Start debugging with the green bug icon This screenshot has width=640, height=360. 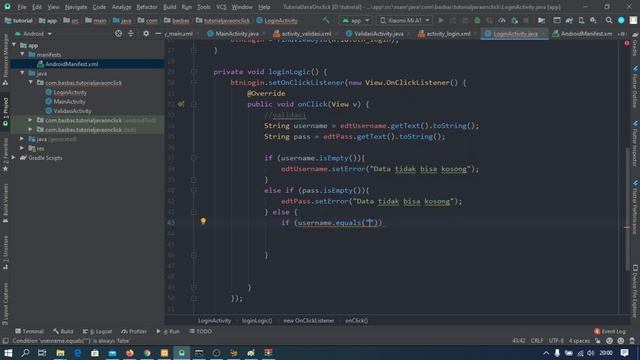tap(477, 20)
